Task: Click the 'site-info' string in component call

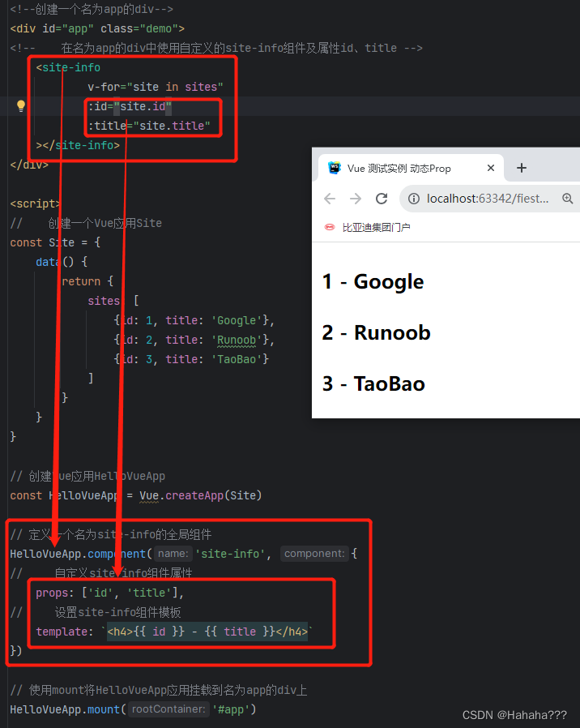Action: click(x=230, y=554)
